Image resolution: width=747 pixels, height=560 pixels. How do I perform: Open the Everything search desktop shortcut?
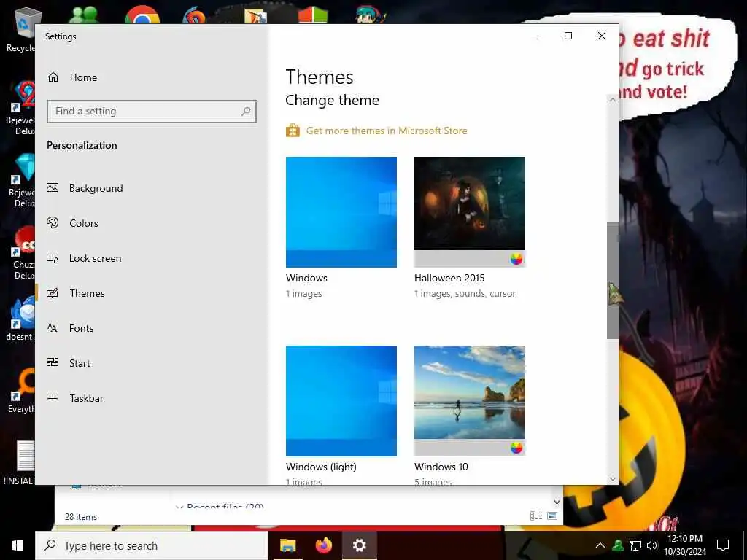[21, 391]
